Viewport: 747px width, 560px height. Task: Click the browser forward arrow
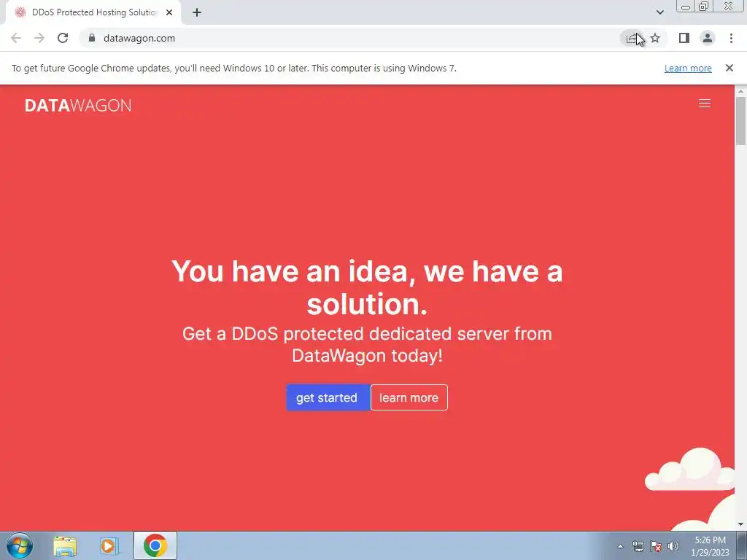(39, 38)
